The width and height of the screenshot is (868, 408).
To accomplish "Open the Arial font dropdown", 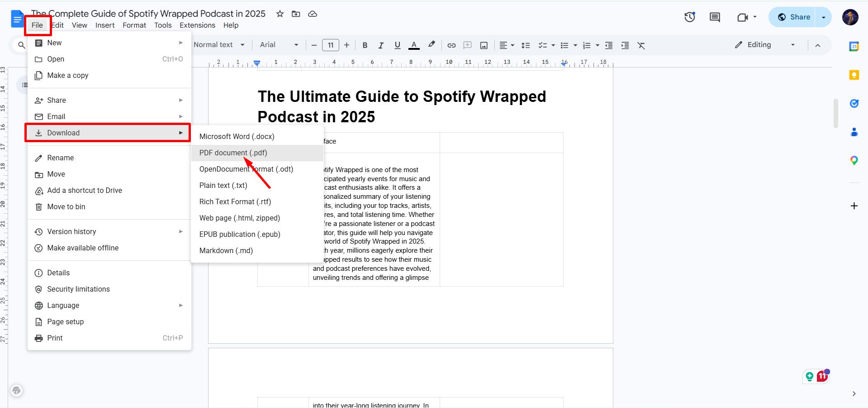I will 279,45.
